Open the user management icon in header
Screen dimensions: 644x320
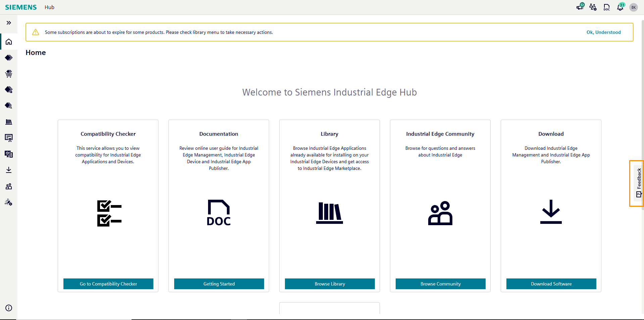pos(593,7)
